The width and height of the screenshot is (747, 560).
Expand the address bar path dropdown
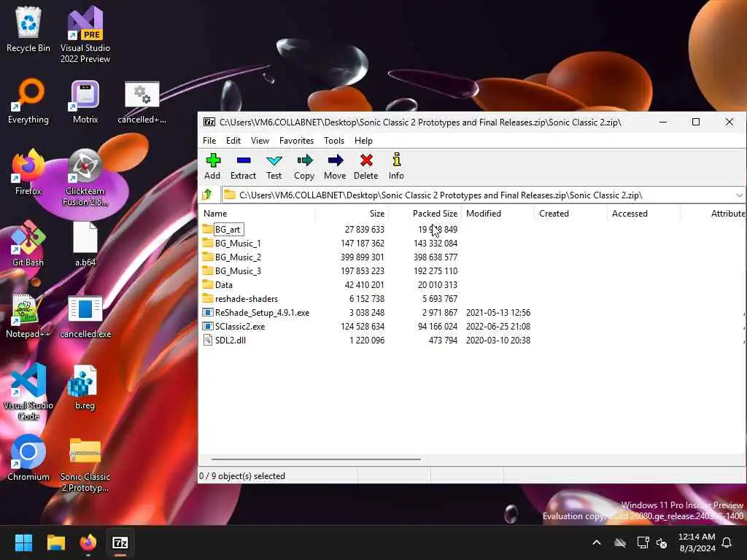739,195
